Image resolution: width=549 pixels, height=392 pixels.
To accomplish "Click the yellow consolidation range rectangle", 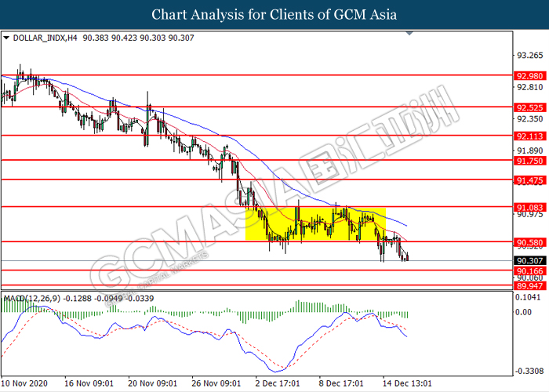I will click(x=315, y=224).
